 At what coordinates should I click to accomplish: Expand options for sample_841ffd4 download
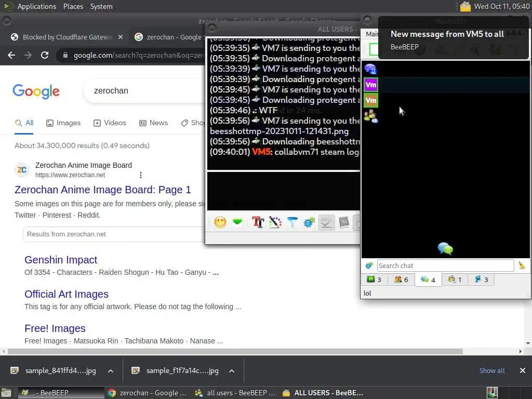point(111,371)
